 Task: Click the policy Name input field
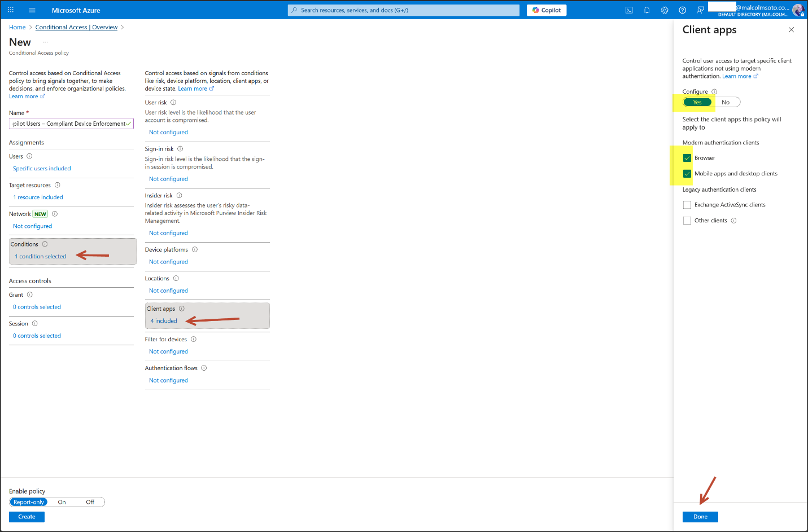[69, 124]
